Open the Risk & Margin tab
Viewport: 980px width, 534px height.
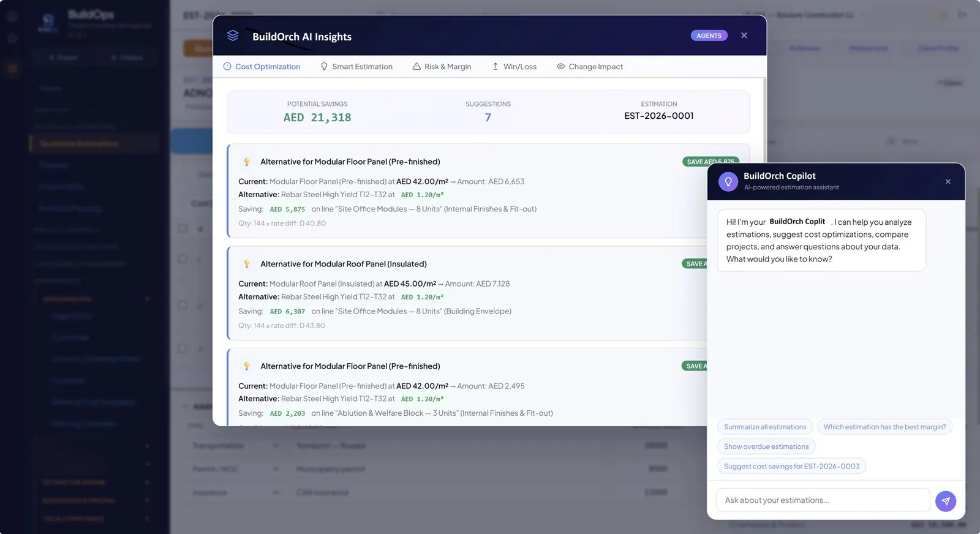442,67
